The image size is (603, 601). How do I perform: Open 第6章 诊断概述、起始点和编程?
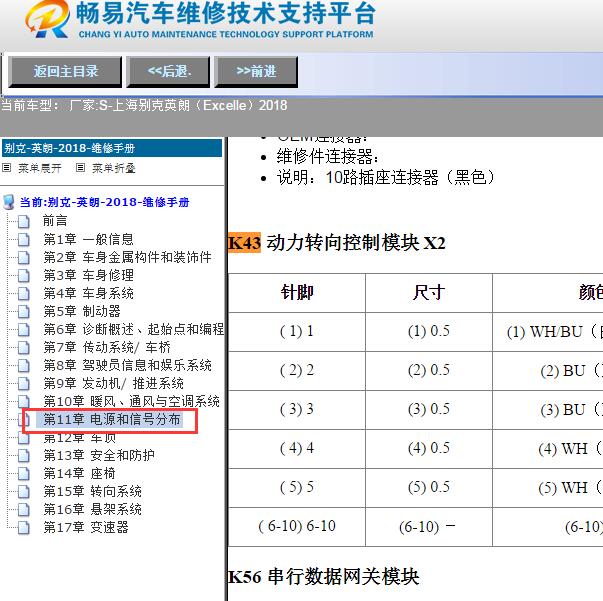coord(133,329)
